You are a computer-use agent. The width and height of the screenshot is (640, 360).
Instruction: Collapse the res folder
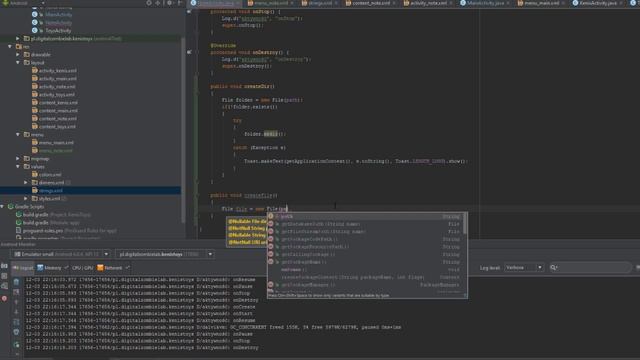click(10, 47)
